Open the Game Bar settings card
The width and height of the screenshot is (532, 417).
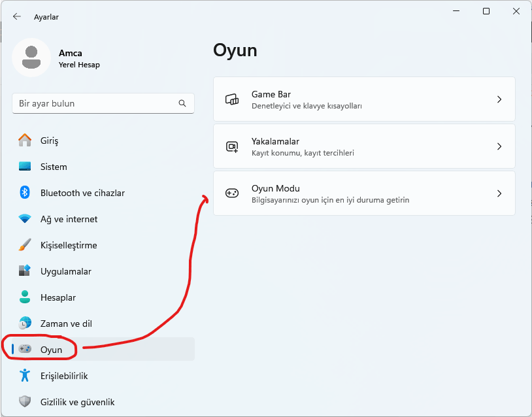coord(364,99)
